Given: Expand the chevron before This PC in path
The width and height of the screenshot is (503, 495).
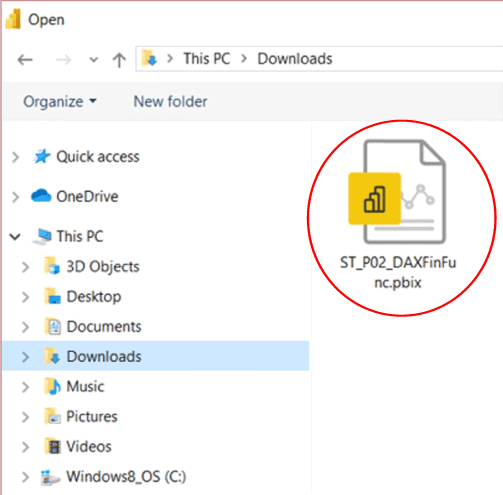Looking at the screenshot, I should [170, 59].
